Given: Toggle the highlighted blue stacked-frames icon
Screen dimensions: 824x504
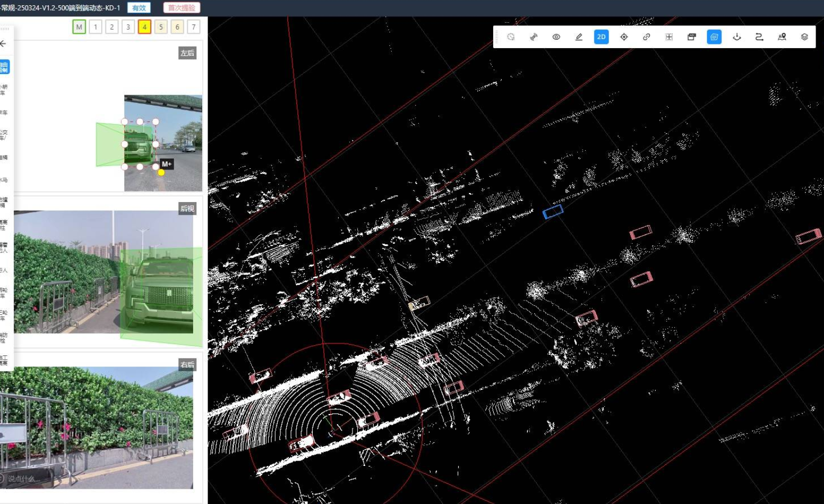Looking at the screenshot, I should (714, 37).
